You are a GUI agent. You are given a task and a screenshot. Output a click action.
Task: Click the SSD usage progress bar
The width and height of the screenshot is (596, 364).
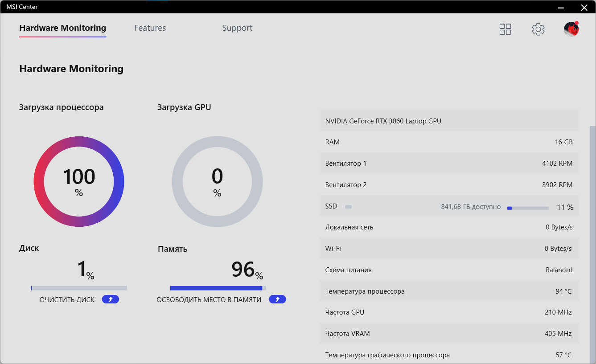[528, 208]
